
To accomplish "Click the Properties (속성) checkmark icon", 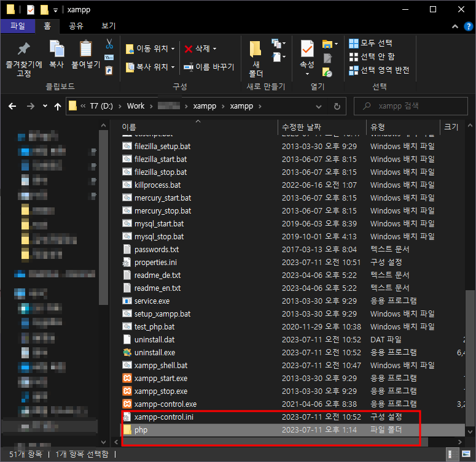I will pos(307,48).
